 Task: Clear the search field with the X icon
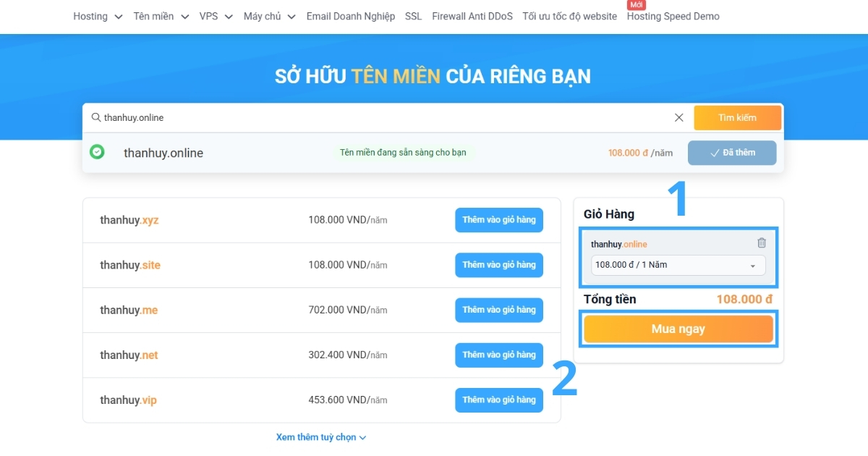[678, 117]
